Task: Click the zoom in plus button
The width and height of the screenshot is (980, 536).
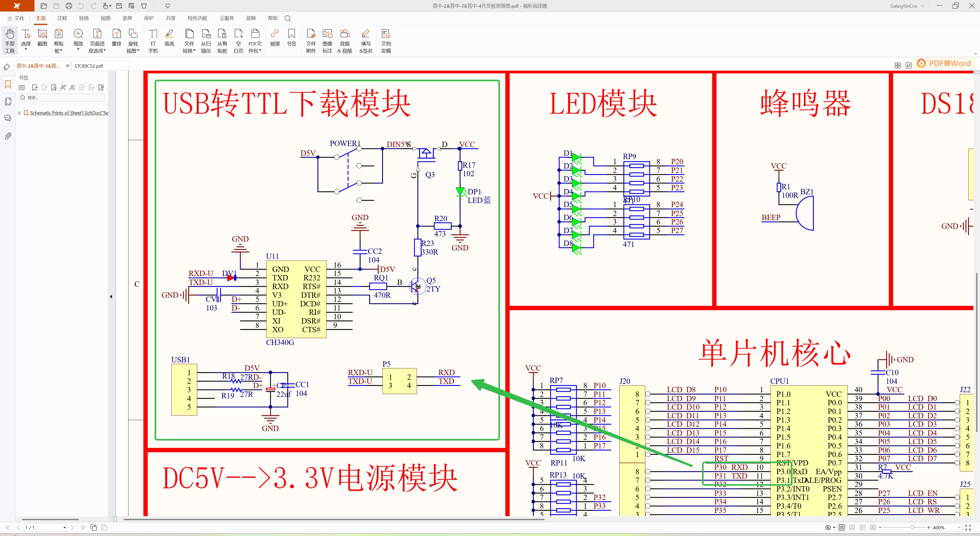Action: coord(929,528)
